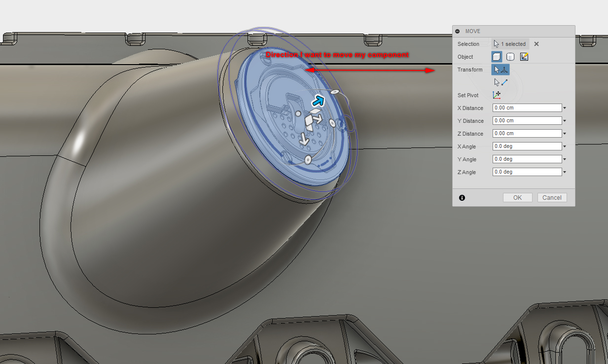The width and height of the screenshot is (608, 364).
Task: Select Sketch Objects as move object type
Action: [524, 57]
